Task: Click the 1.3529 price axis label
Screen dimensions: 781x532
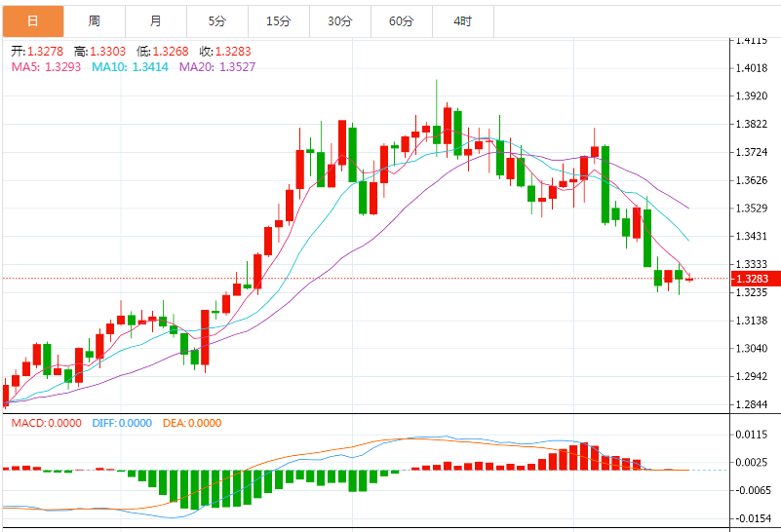Action: tap(752, 208)
